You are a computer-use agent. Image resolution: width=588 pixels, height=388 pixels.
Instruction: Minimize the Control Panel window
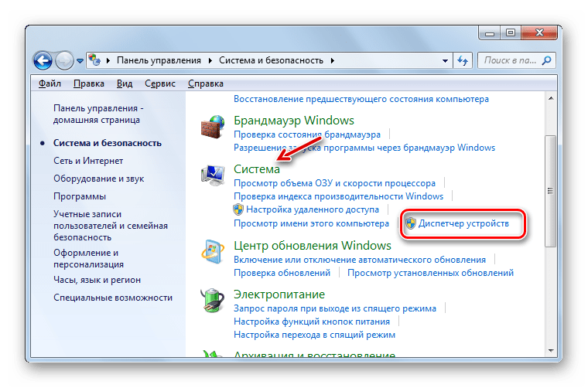coord(490,33)
